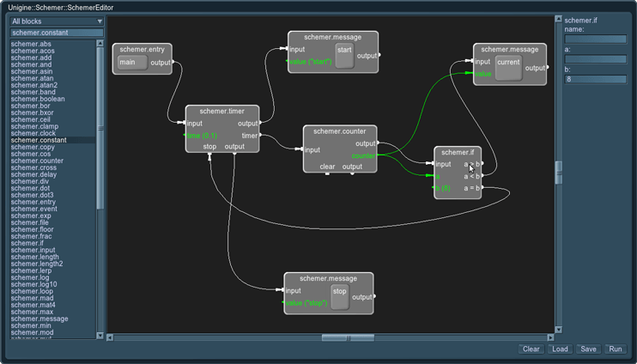Pick schemer.loop from the block list
Viewport: 637px width, 364px height.
click(32, 291)
